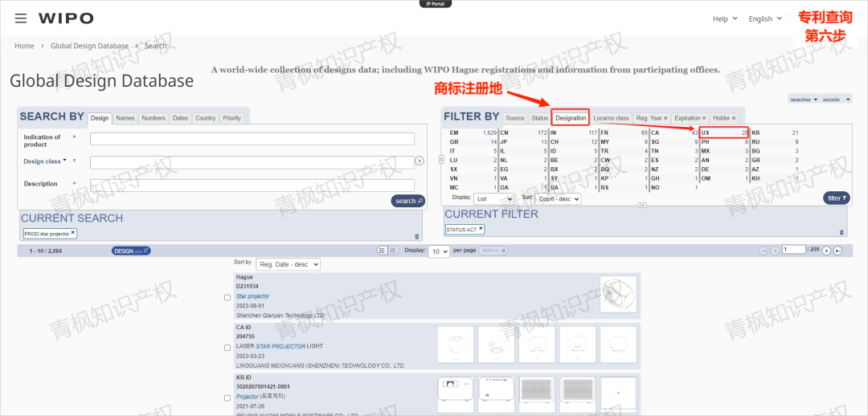Image resolution: width=868 pixels, height=416 pixels.
Task: Open the records dropdown
Action: pyautogui.click(x=837, y=100)
